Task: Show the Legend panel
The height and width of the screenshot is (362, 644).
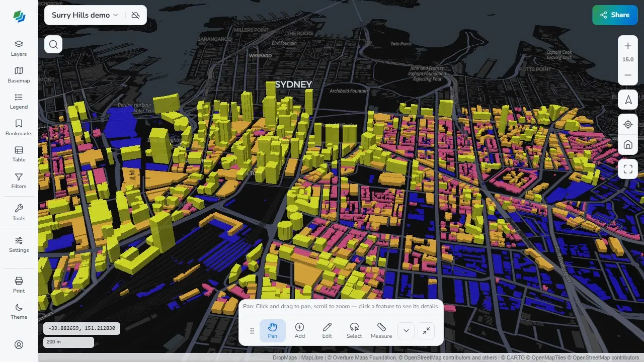Action: tap(19, 101)
